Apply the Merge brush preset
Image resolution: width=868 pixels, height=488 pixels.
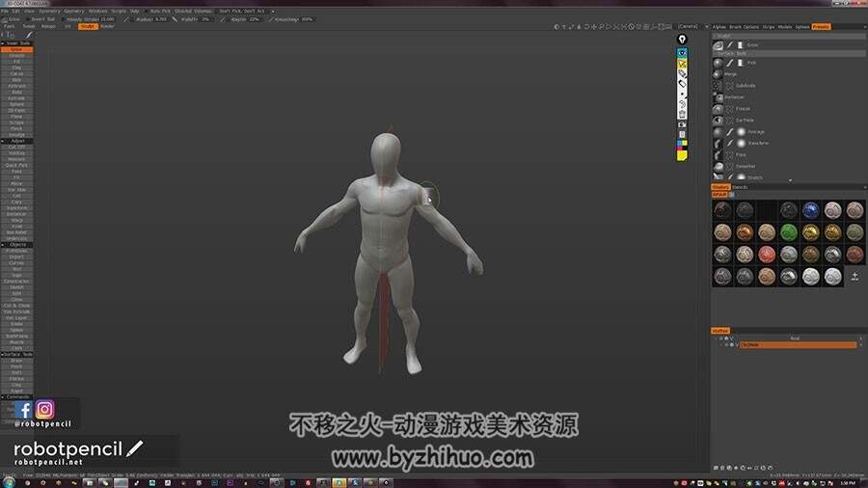pos(731,74)
